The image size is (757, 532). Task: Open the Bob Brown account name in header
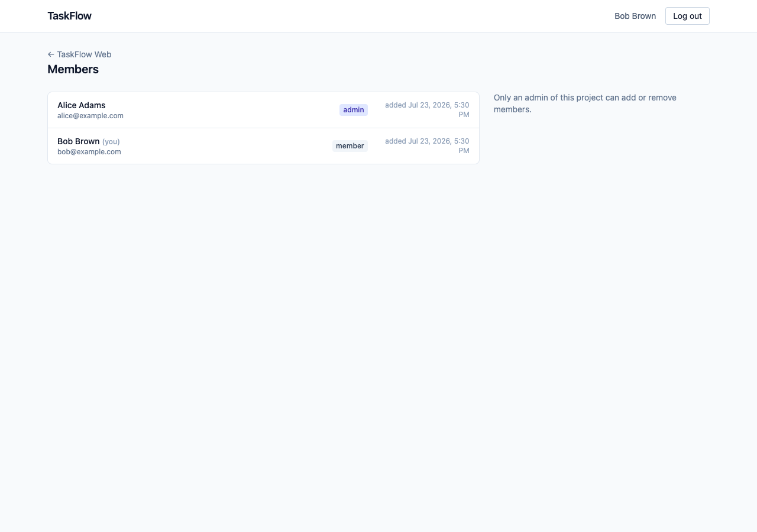pyautogui.click(x=635, y=16)
